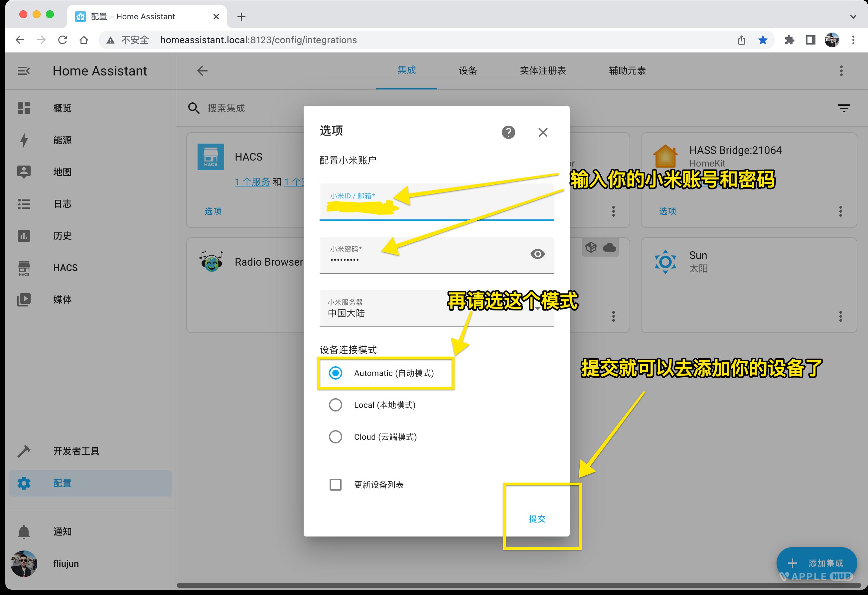Viewport: 868px width, 595px height.
Task: Enable the 更新设备列表 checkbox
Action: [x=335, y=485]
